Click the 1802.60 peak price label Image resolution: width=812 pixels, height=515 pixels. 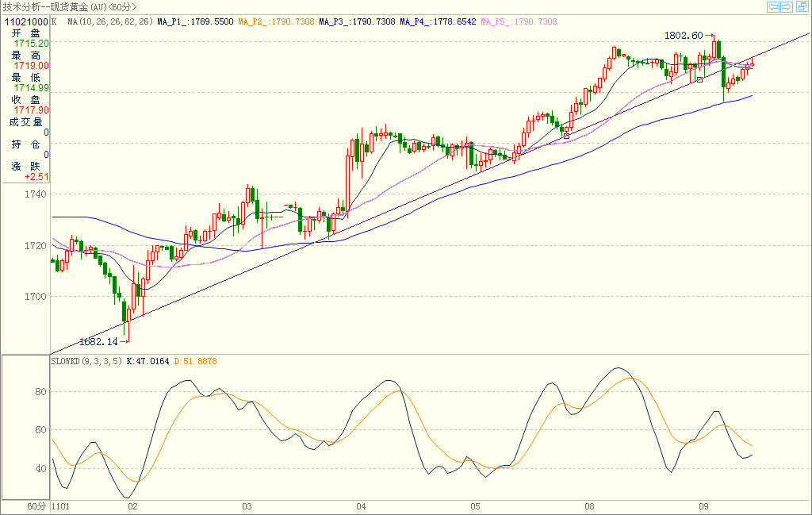click(684, 35)
